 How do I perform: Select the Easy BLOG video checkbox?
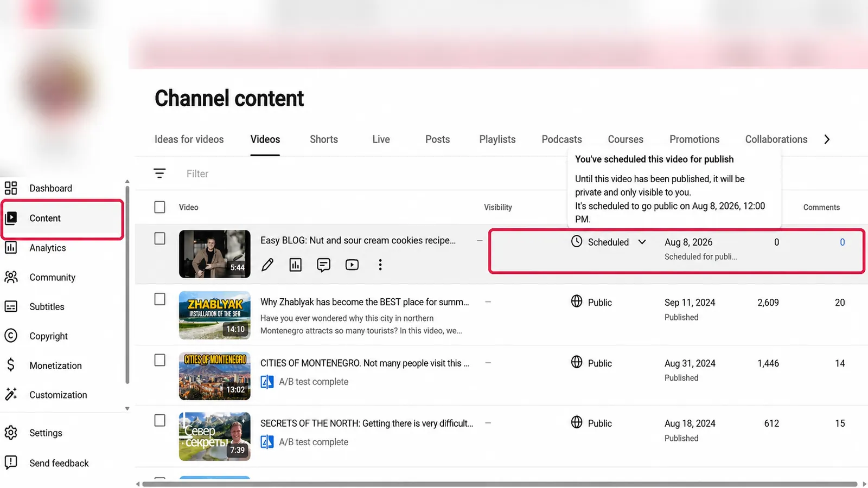tap(159, 239)
